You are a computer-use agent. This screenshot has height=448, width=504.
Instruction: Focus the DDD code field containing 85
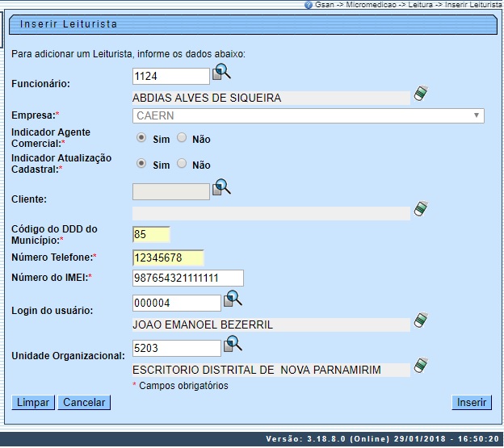[151, 234]
